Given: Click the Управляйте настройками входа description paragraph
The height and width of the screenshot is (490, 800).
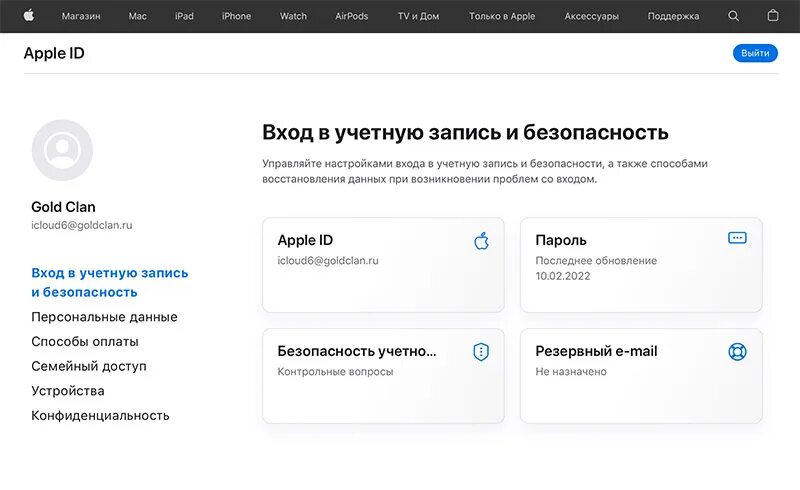Looking at the screenshot, I should pyautogui.click(x=485, y=171).
